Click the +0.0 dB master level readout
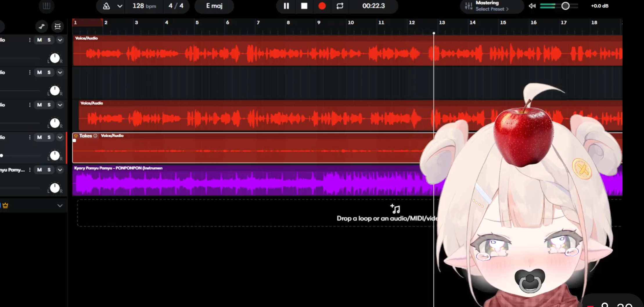Screen dimensions: 644x307 pos(600,6)
